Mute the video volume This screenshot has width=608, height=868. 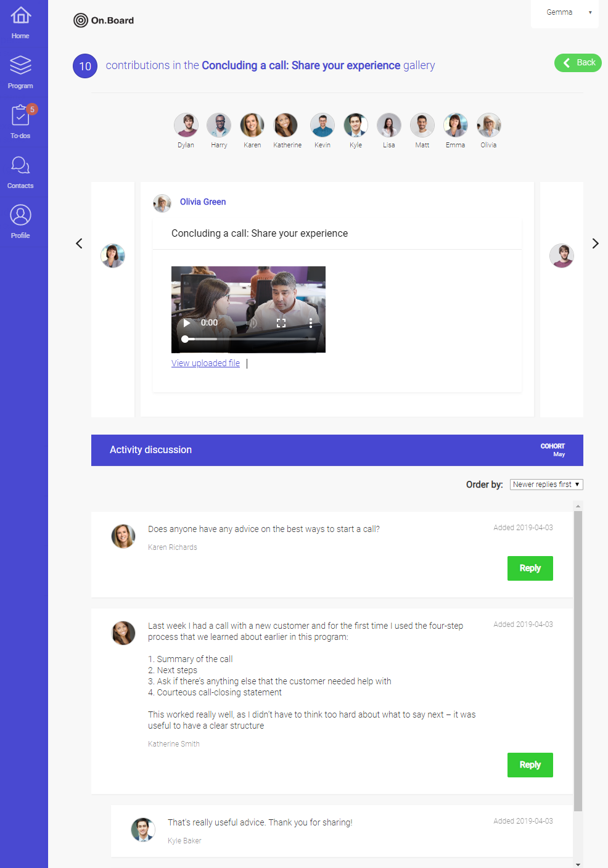(x=253, y=322)
